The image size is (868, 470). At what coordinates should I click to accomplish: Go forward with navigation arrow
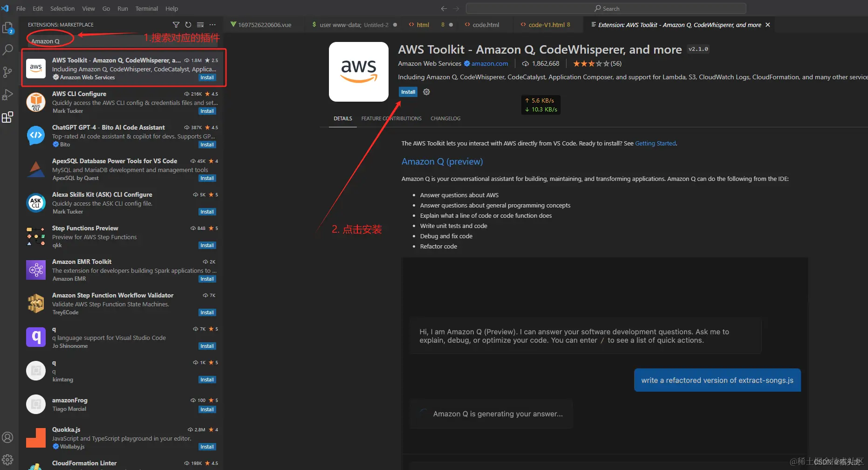tap(456, 8)
